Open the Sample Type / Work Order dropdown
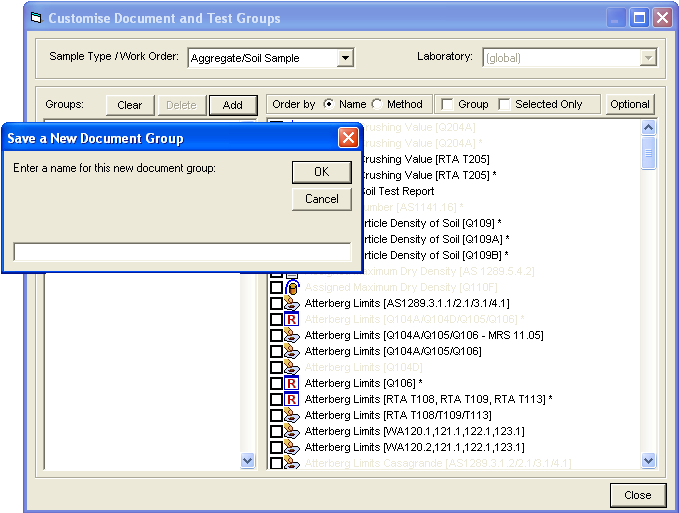The image size is (679, 513). [x=345, y=58]
